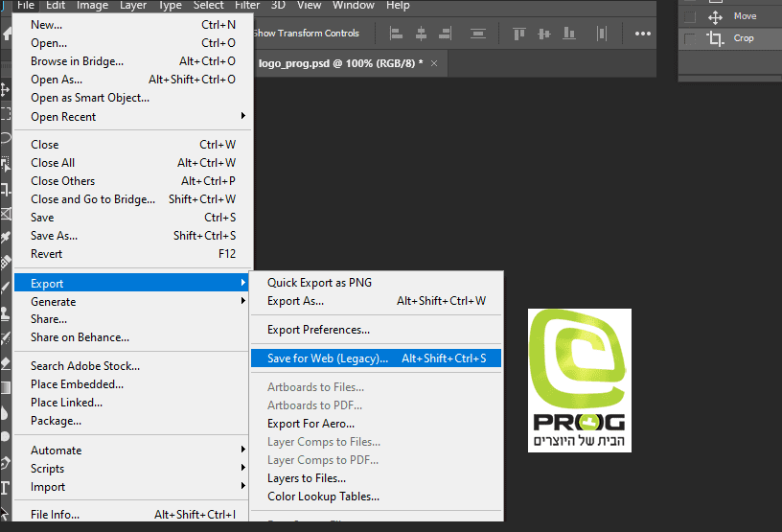Choose Layers to Files...
This screenshot has height=532, width=782.
click(x=377, y=478)
